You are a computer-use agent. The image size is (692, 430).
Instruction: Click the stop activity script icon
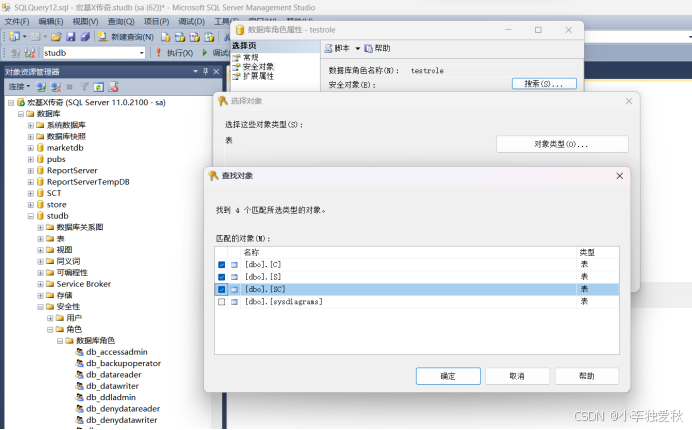click(x=113, y=87)
